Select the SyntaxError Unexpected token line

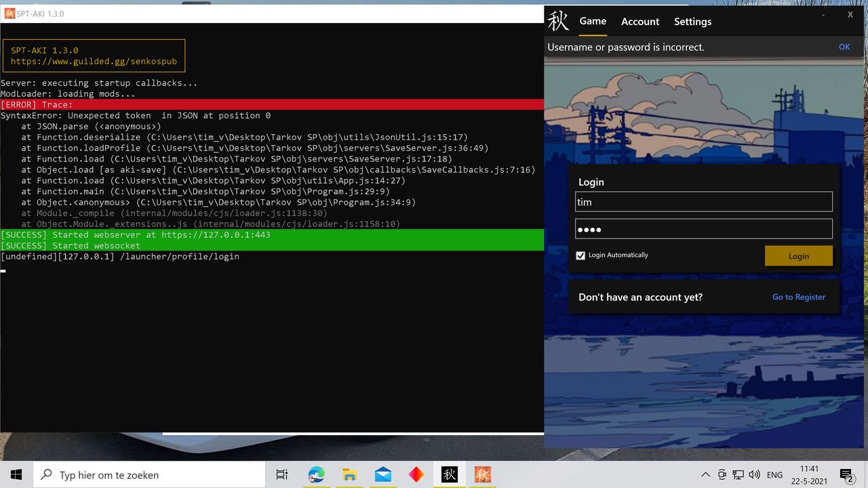click(x=136, y=115)
